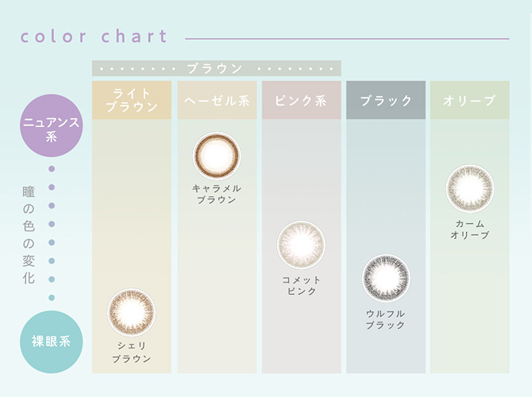Click the ウルフルブラック text label
The width and height of the screenshot is (532, 397).
(386, 319)
